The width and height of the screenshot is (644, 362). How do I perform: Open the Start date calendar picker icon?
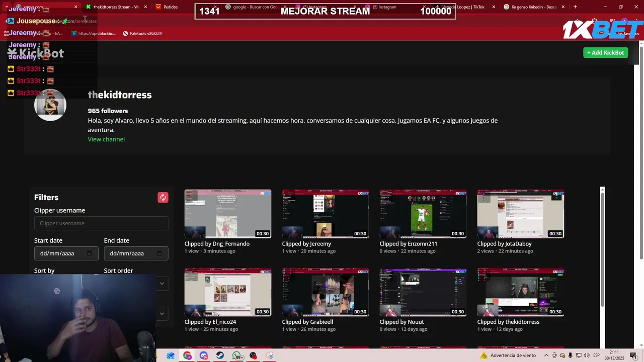[x=90, y=253]
